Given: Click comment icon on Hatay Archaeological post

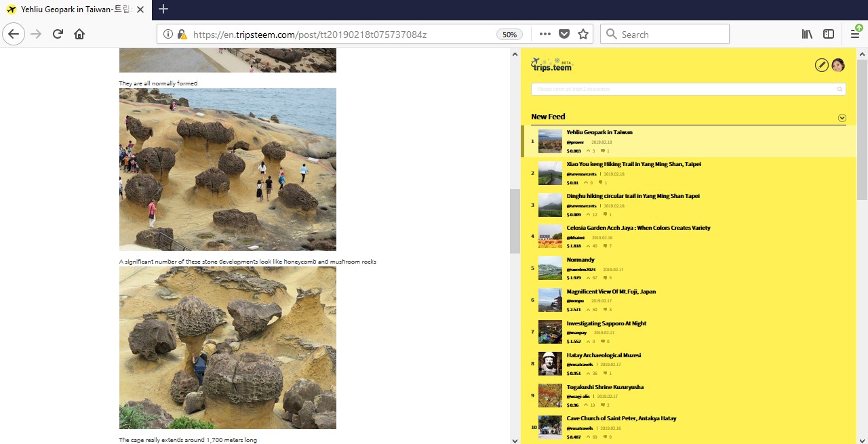Looking at the screenshot, I should click(x=605, y=374).
